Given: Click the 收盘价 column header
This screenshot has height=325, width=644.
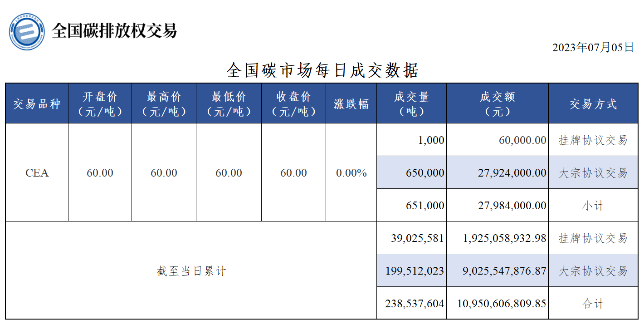Looking at the screenshot, I should point(294,103).
